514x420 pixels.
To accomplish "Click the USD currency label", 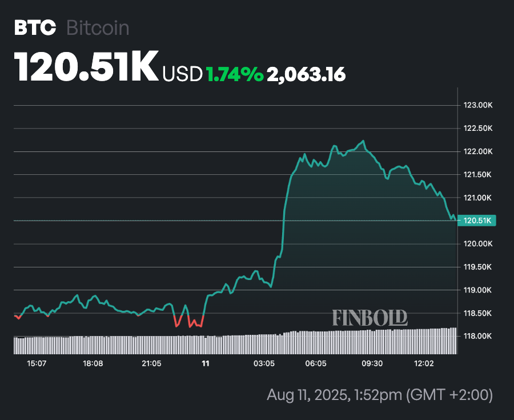I will 182,74.
